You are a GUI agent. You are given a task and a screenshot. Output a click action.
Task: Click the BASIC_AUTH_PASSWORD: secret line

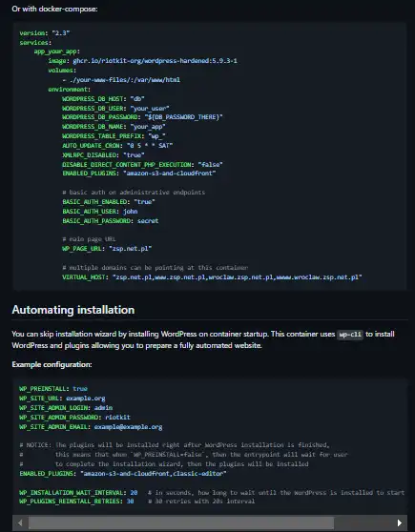coord(111,221)
